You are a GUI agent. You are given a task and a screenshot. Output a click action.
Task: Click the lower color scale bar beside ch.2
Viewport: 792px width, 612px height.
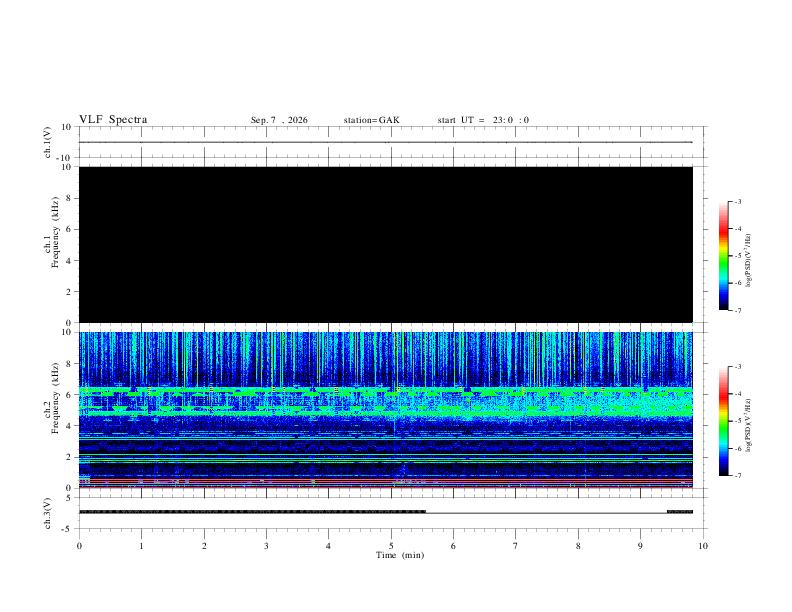(723, 421)
